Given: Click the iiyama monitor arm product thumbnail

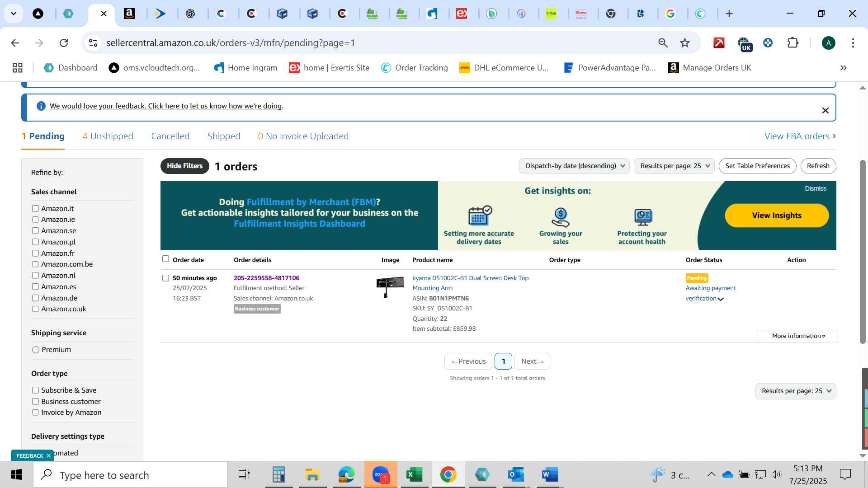Looking at the screenshot, I should [390, 287].
